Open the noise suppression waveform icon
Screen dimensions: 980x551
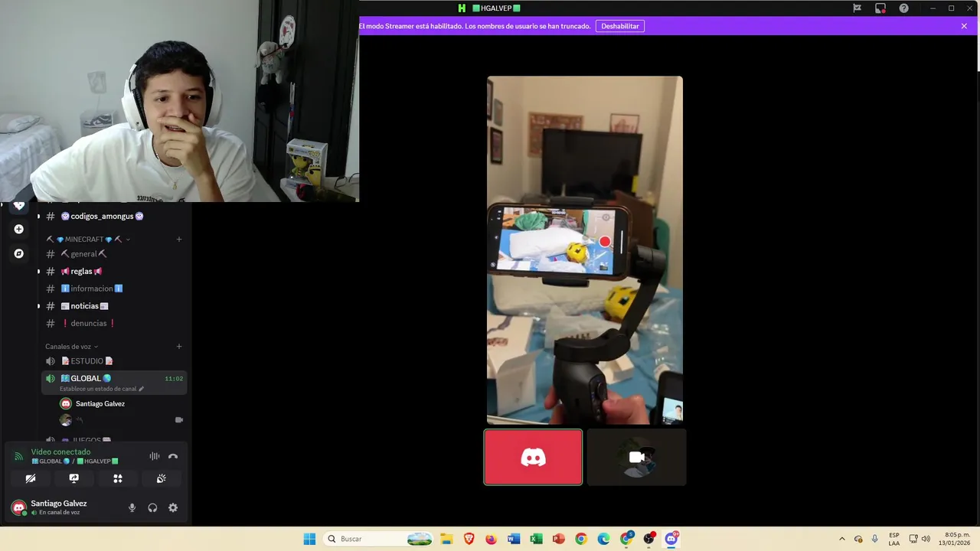click(x=155, y=456)
